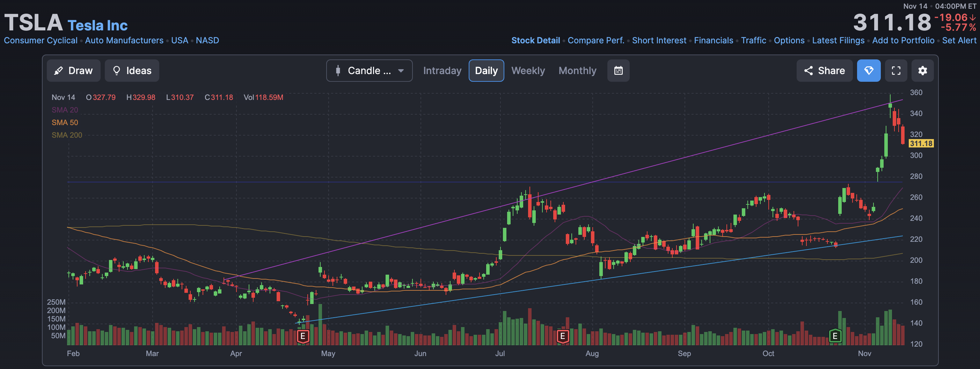Share this TSLA chart

coord(824,71)
